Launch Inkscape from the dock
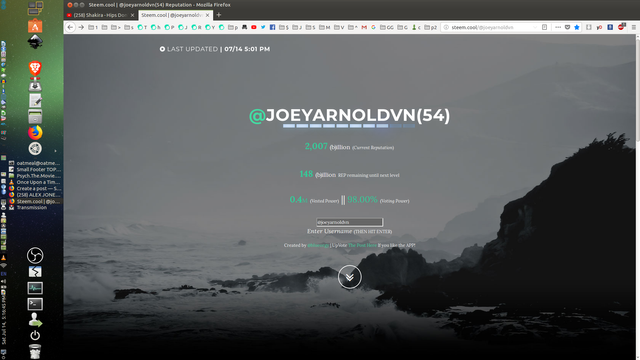The height and width of the screenshot is (360, 640). (x=35, y=42)
